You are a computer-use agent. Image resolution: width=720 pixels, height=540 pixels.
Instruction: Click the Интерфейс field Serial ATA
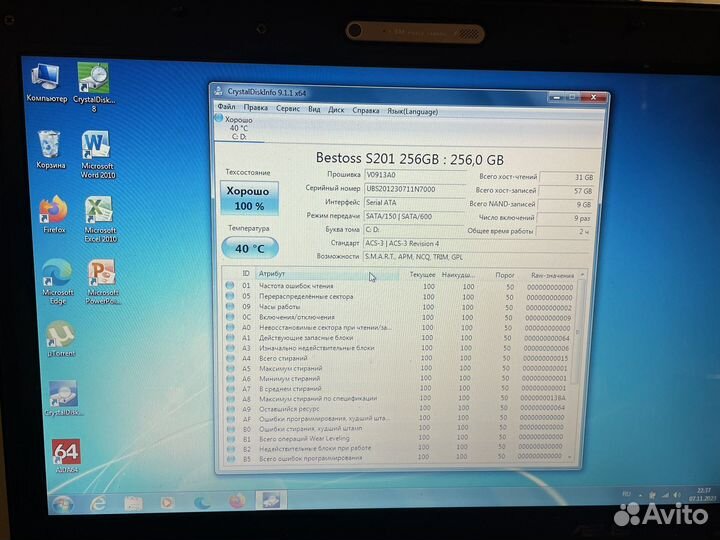click(x=415, y=202)
